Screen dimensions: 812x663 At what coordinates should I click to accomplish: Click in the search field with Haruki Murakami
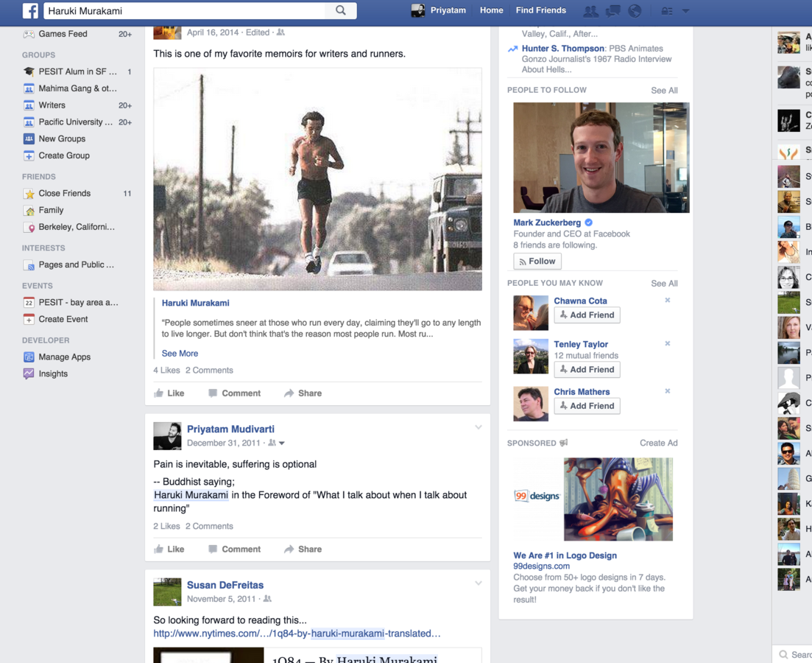coord(184,10)
